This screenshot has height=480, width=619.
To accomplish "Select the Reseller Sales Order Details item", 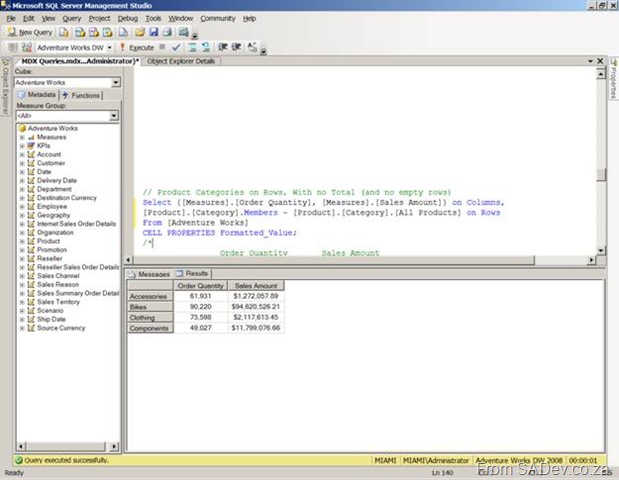I will tap(78, 267).
